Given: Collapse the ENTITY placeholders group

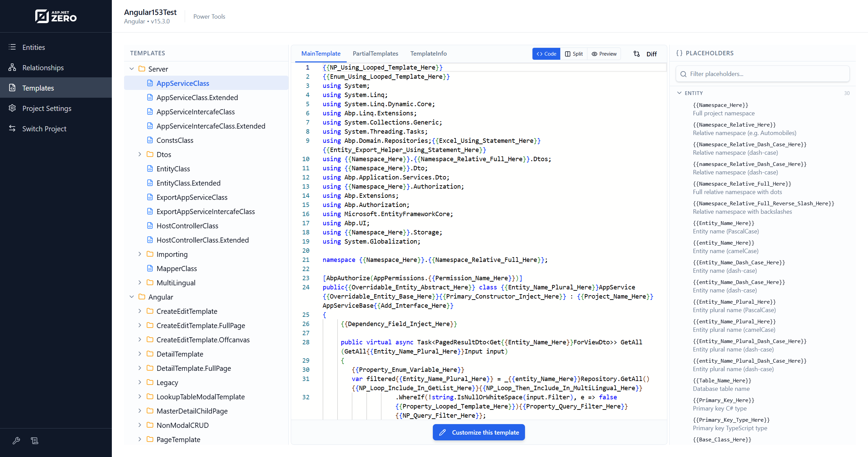Looking at the screenshot, I should [679, 93].
